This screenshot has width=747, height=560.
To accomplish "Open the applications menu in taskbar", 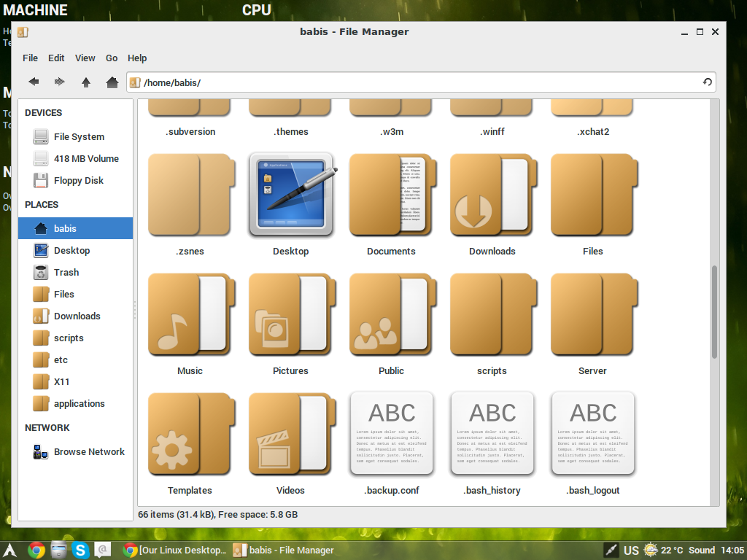I will pyautogui.click(x=10, y=551).
